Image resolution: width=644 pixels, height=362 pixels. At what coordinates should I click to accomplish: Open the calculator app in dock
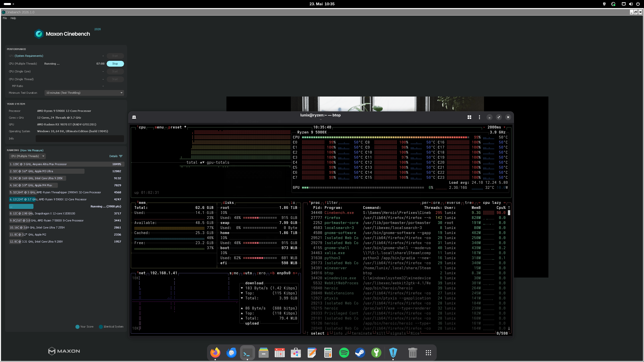328,353
